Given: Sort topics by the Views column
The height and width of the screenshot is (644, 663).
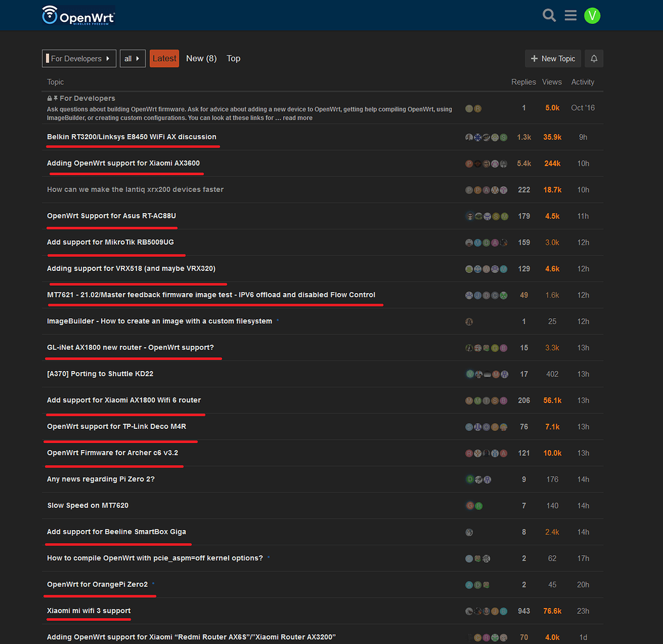Looking at the screenshot, I should click(552, 82).
